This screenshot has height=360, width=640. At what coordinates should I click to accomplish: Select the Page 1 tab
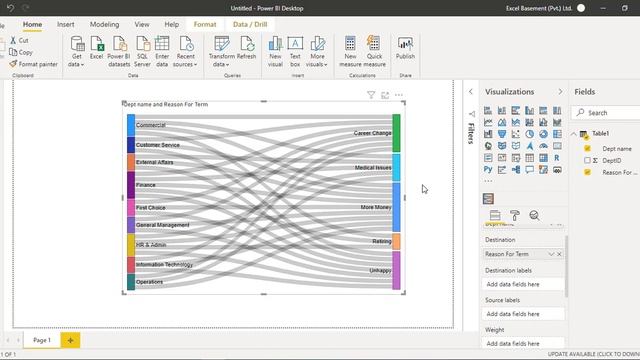click(42, 340)
